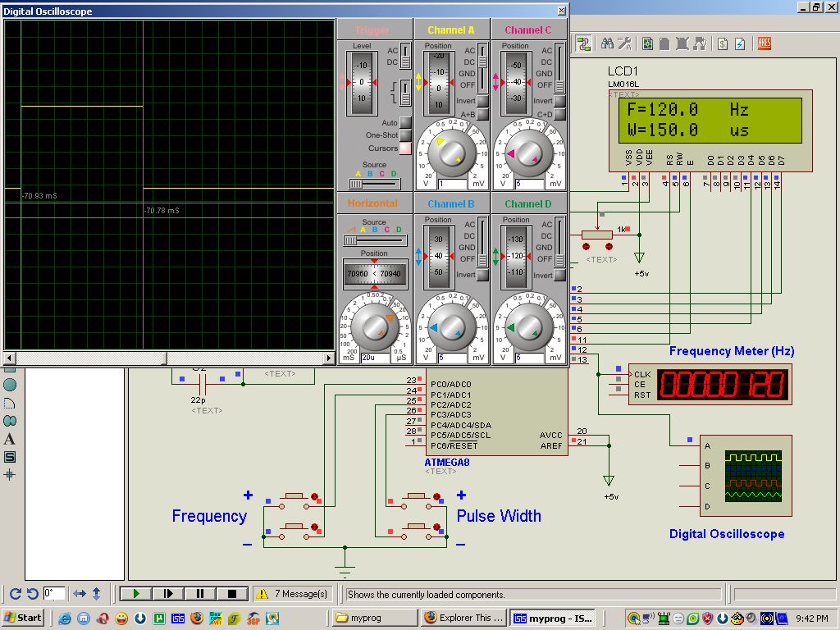Open the ARES PCB layout tool

tap(765, 43)
